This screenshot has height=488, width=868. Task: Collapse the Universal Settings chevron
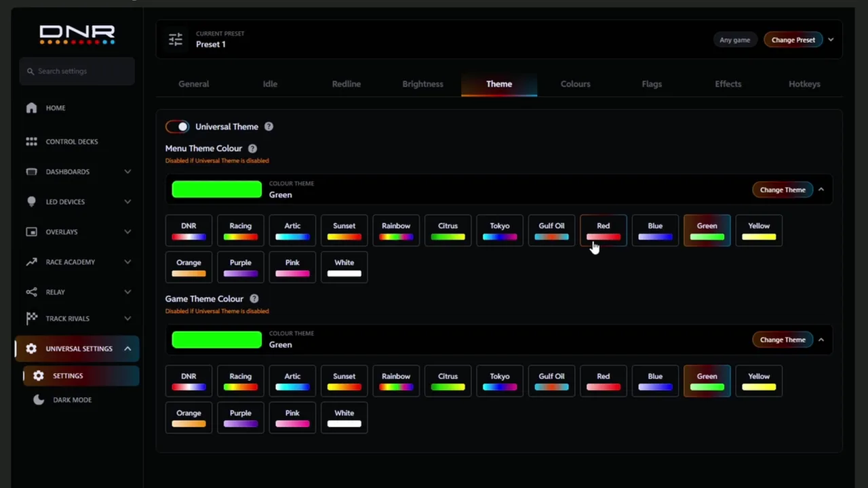tap(127, 348)
